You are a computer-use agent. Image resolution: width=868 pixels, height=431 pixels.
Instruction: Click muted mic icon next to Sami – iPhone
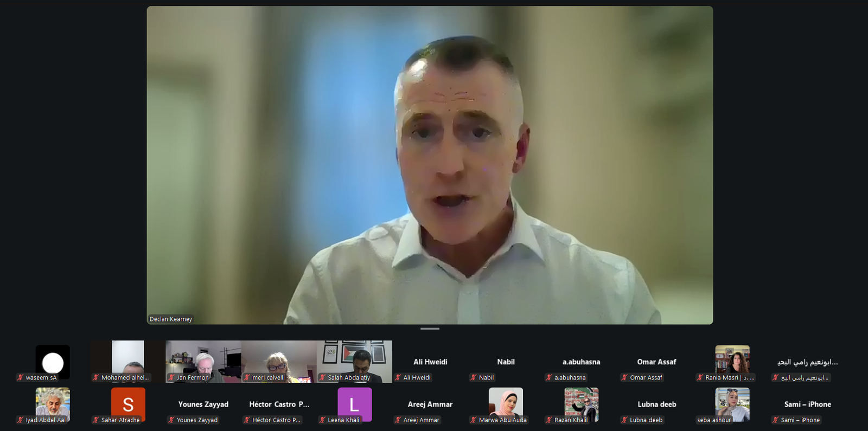775,420
